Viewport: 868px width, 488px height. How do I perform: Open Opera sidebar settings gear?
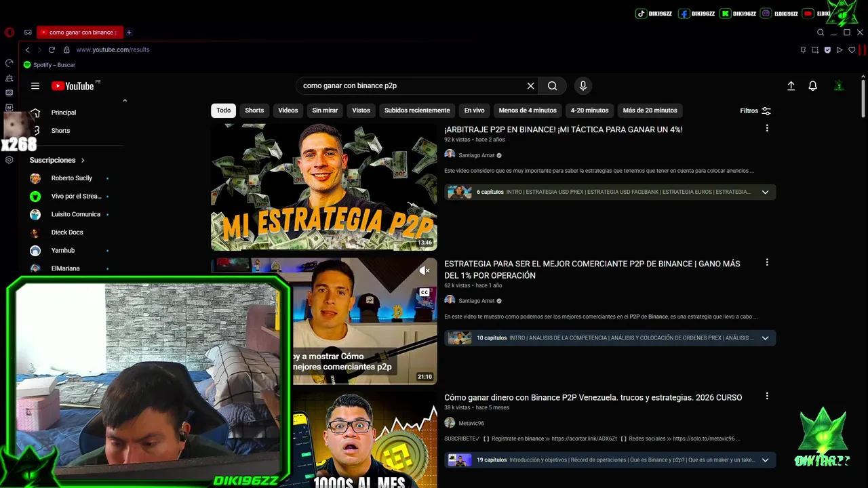9,160
